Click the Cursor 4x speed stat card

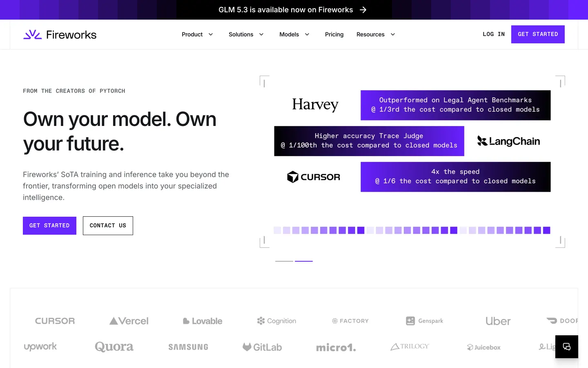pyautogui.click(x=456, y=177)
